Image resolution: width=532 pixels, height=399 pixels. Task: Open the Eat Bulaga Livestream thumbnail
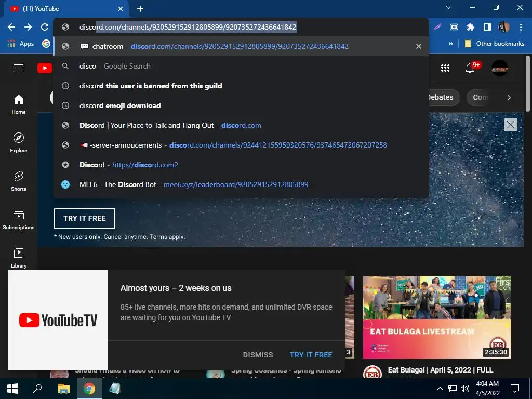click(x=437, y=317)
